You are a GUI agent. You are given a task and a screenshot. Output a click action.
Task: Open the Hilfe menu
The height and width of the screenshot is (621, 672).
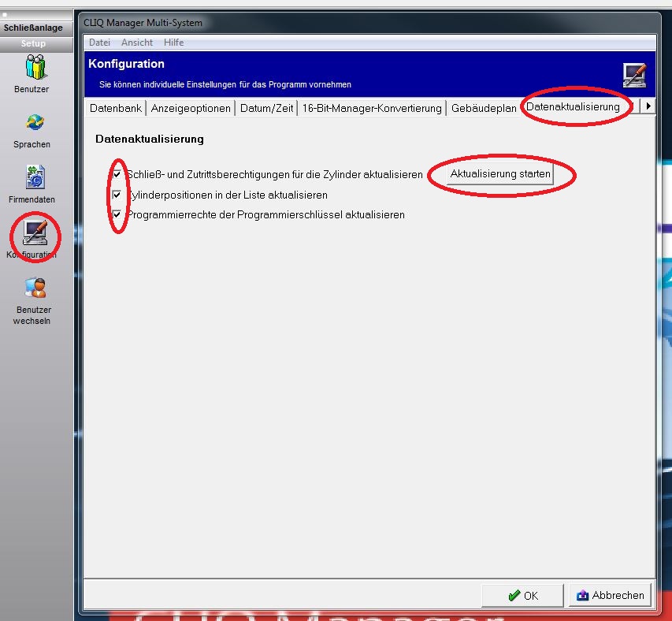pos(173,43)
